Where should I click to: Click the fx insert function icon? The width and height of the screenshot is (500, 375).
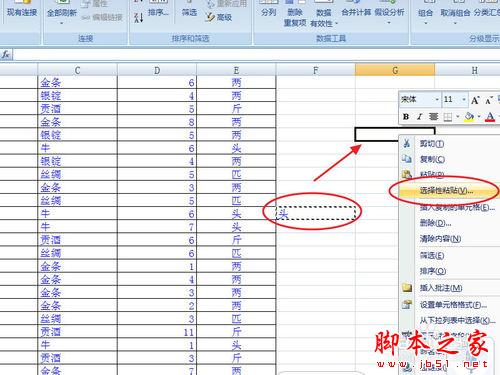pyautogui.click(x=6, y=54)
